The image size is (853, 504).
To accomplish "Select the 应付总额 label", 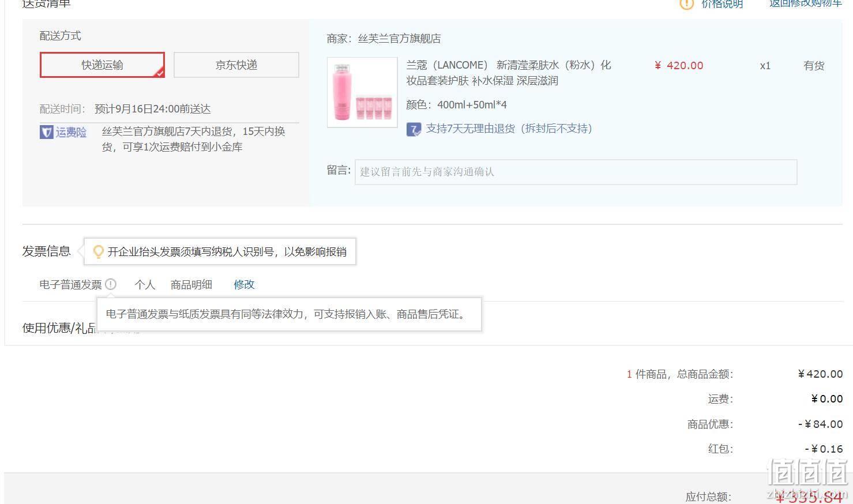I will [708, 497].
